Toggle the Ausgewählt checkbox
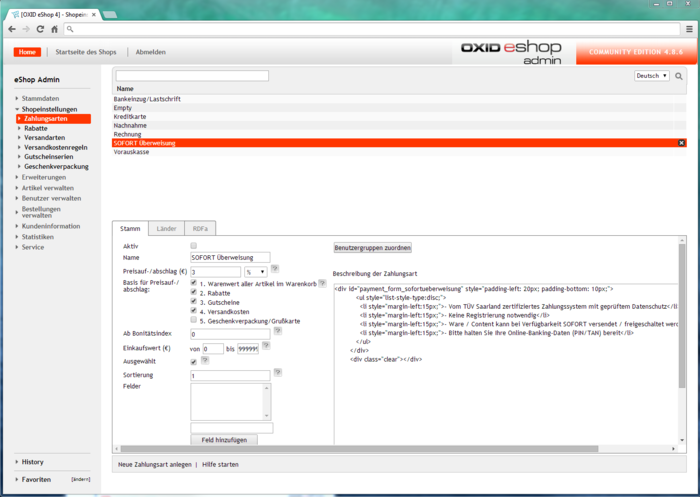Image resolution: width=700 pixels, height=497 pixels. click(193, 362)
